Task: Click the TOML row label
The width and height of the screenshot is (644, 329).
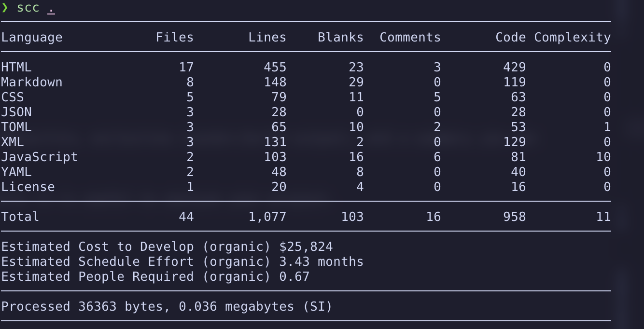Action: point(16,127)
